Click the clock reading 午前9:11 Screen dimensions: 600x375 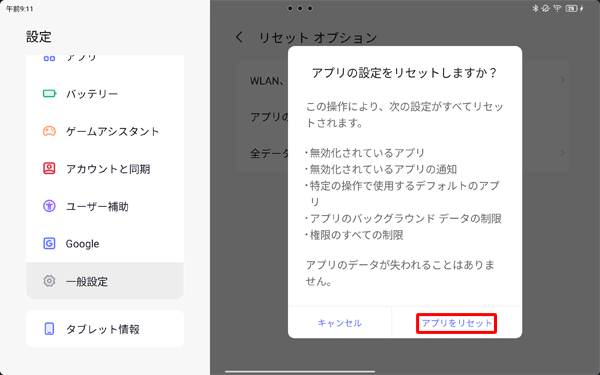(x=20, y=8)
